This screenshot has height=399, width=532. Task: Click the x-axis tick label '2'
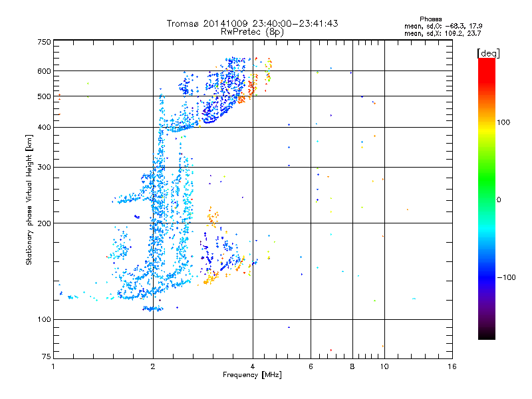(153, 366)
